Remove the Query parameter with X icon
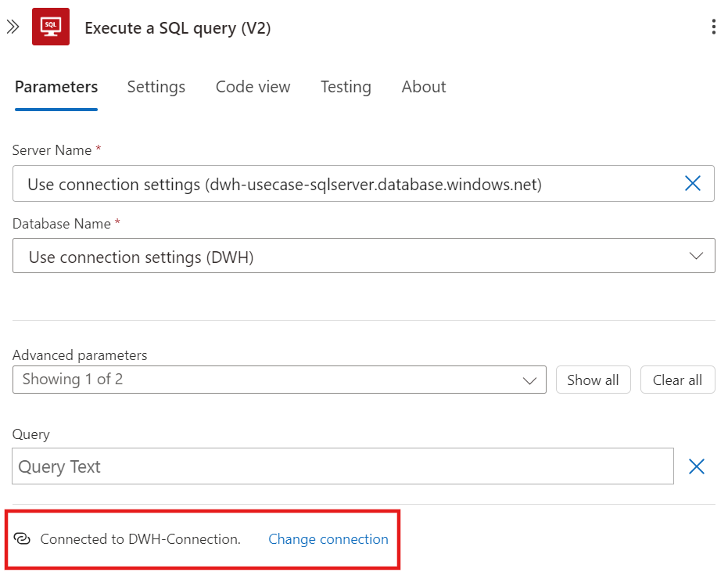 [x=697, y=466]
